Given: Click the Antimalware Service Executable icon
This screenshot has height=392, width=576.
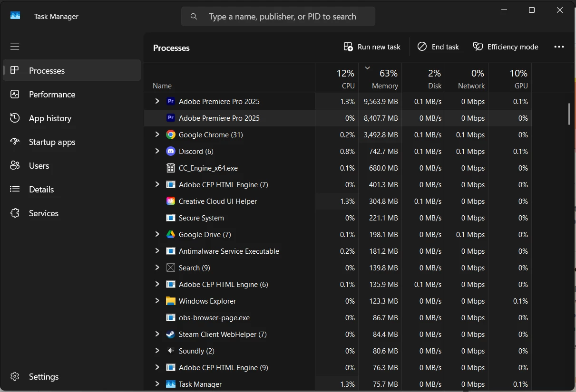Looking at the screenshot, I should [171, 251].
